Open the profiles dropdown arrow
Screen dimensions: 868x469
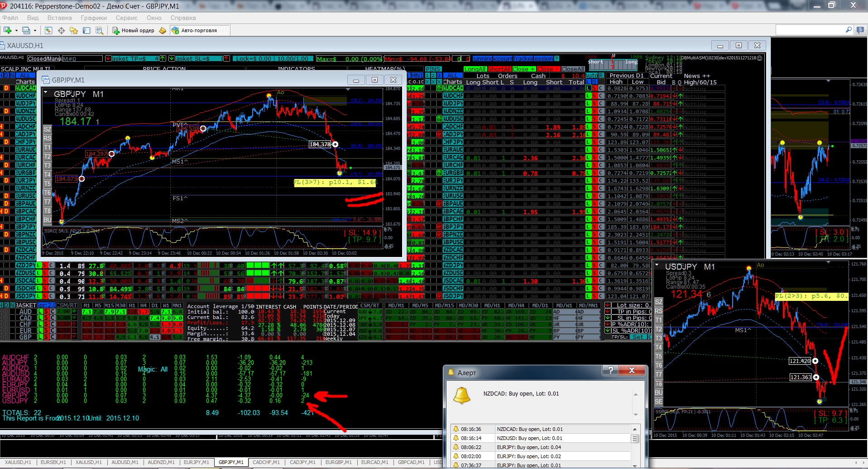35,30
